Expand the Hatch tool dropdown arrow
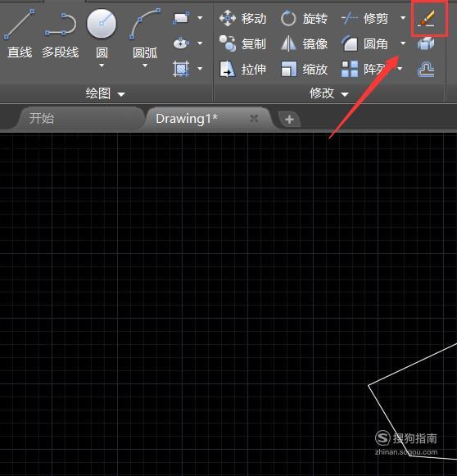457x476 pixels. point(200,69)
